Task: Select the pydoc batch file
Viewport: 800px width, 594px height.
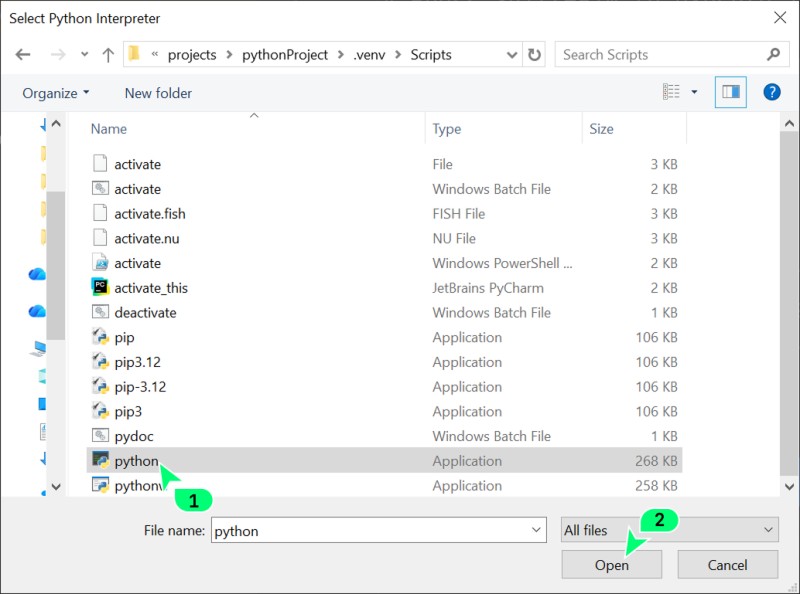Action: click(x=133, y=436)
